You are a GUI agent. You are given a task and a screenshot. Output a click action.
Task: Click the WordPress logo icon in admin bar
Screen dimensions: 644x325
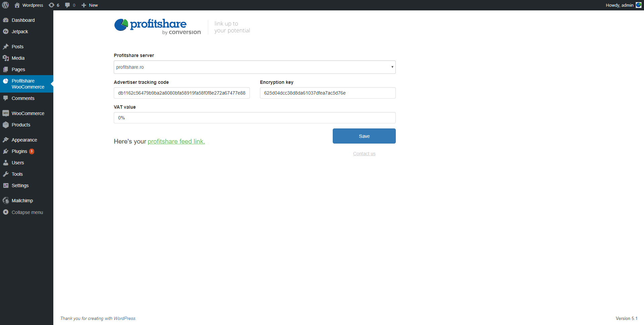point(6,5)
